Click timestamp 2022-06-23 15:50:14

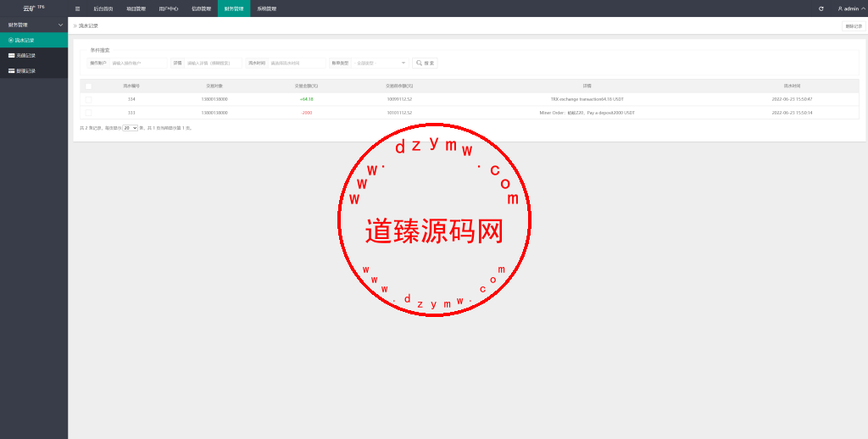click(793, 113)
